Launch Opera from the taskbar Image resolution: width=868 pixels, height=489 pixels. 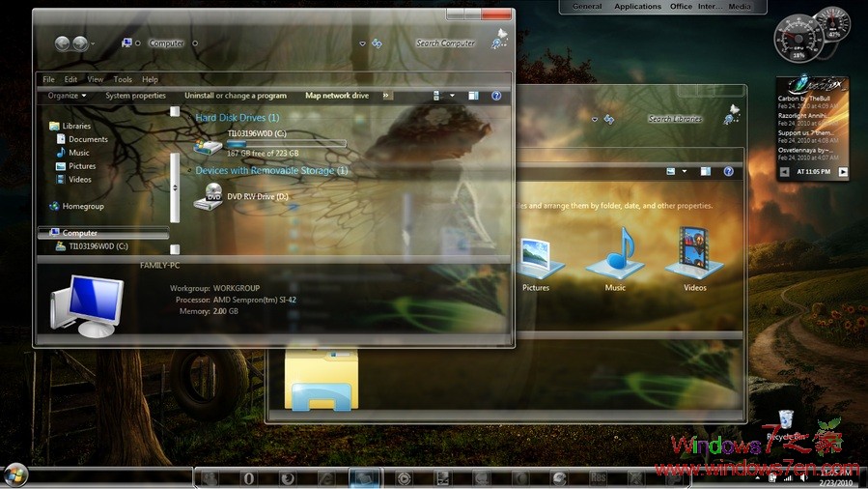point(248,478)
